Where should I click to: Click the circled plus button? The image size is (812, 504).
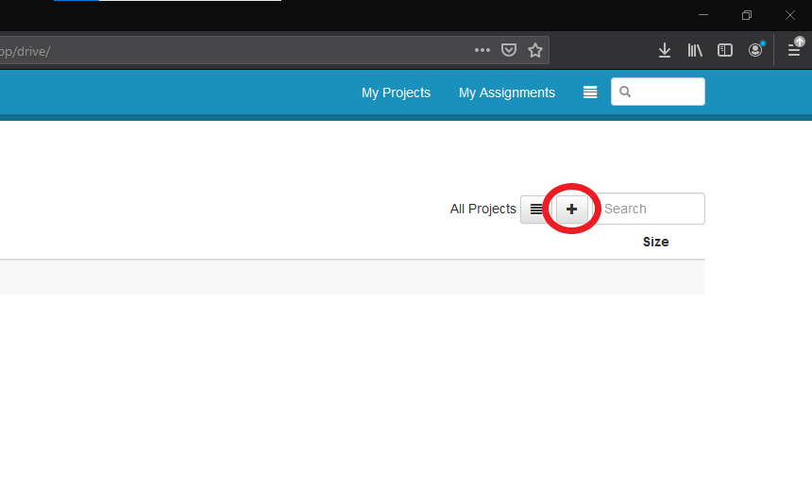tap(571, 209)
